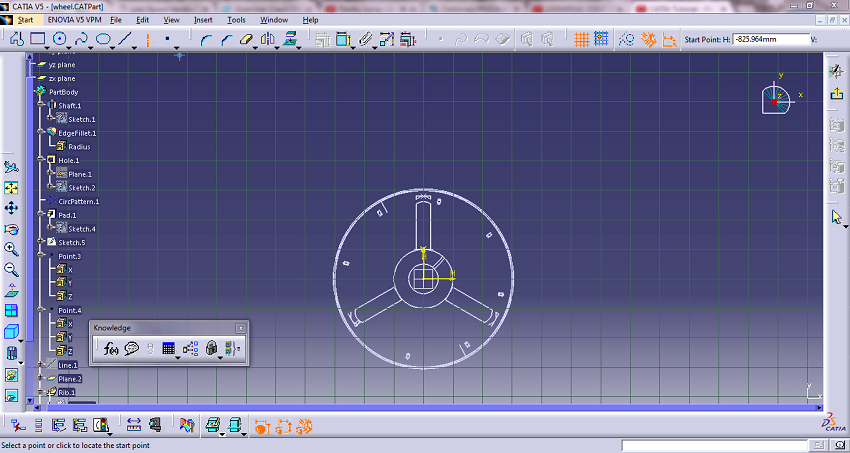Select the Point creation tool
850x453 pixels.
tap(168, 39)
